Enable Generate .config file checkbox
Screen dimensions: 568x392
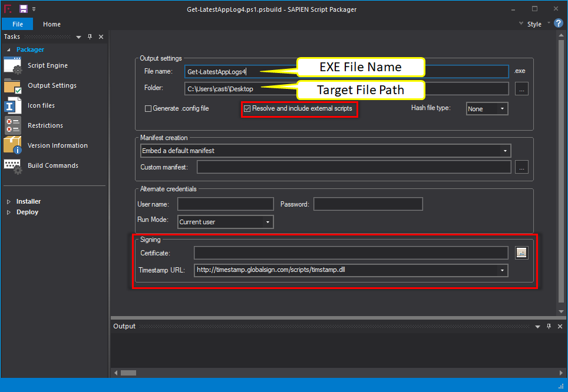click(x=148, y=108)
